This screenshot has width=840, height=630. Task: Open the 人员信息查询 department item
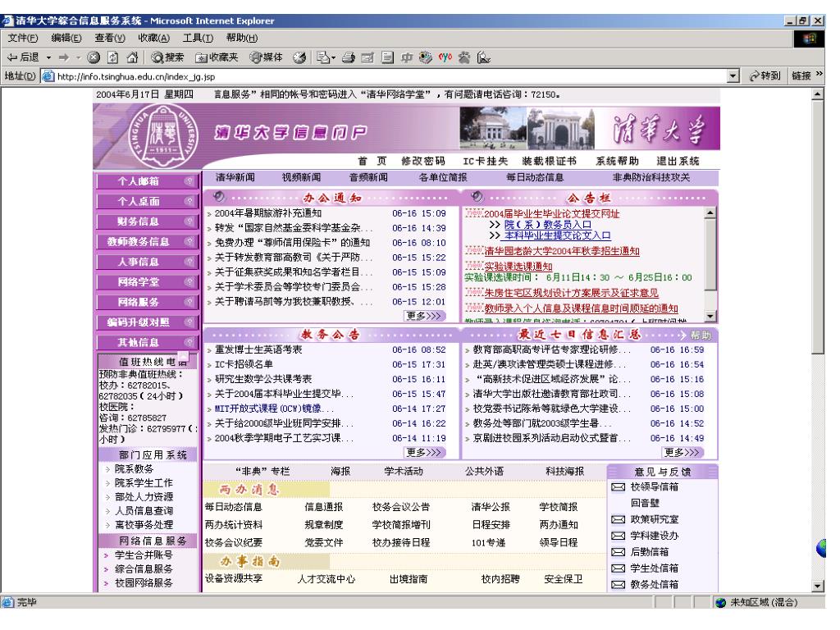point(144,510)
